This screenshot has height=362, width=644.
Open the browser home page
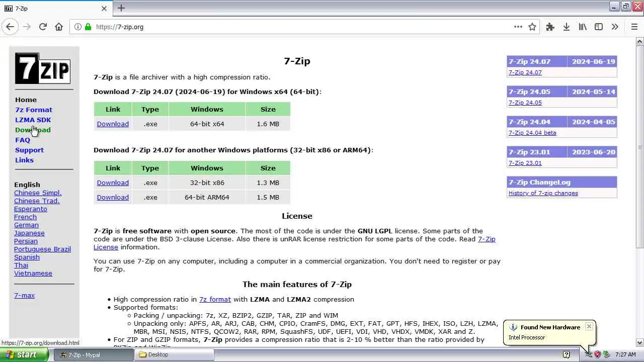pyautogui.click(x=59, y=27)
